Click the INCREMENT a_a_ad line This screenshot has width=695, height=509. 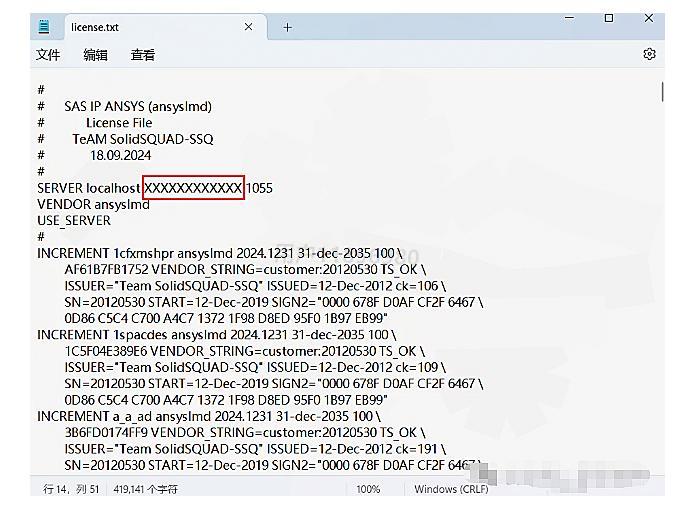[209, 416]
